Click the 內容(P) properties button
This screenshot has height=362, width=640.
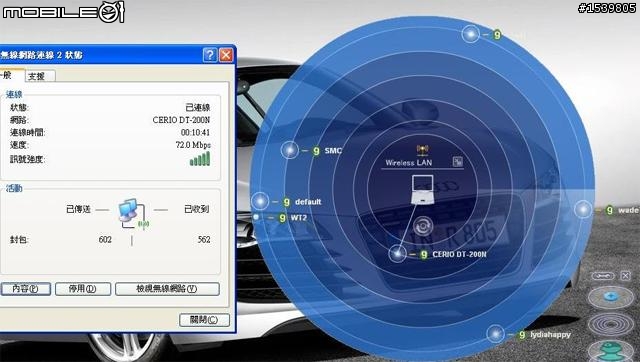click(25, 289)
